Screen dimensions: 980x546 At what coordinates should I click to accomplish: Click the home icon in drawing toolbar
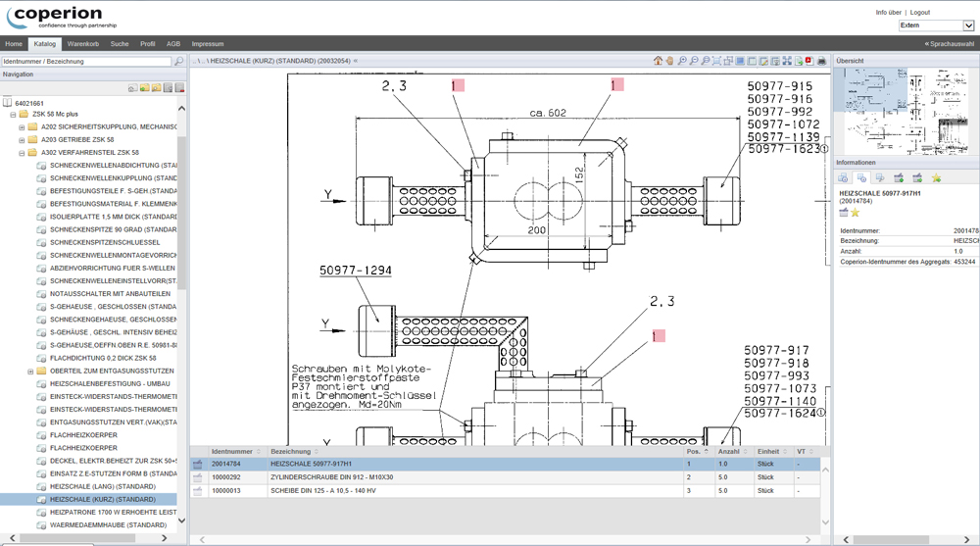(x=659, y=61)
